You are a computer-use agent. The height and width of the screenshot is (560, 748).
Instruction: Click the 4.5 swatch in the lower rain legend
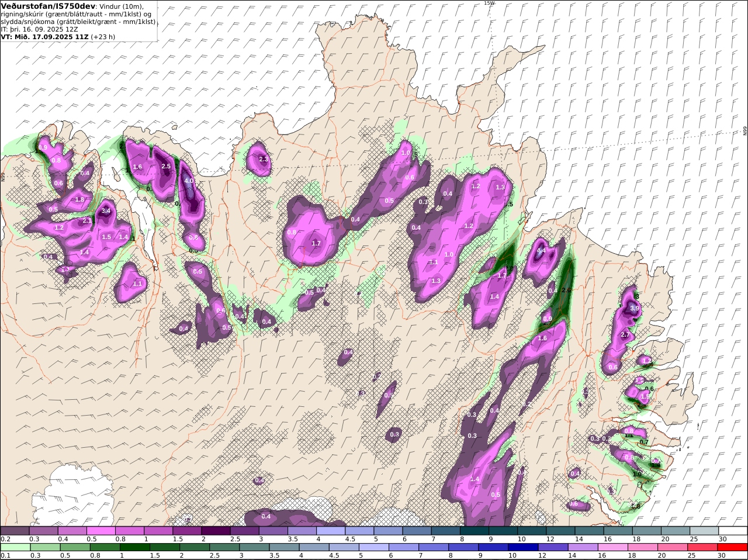pos(344,548)
